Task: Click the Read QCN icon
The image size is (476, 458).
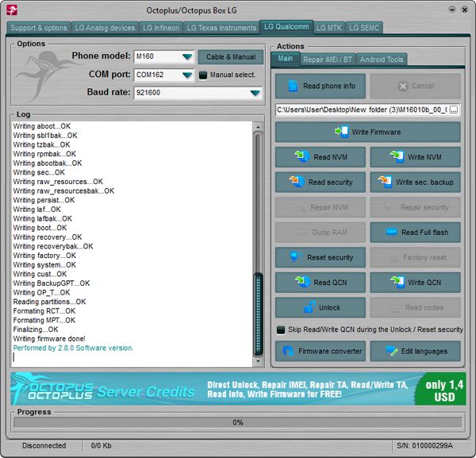Action: 302,282
